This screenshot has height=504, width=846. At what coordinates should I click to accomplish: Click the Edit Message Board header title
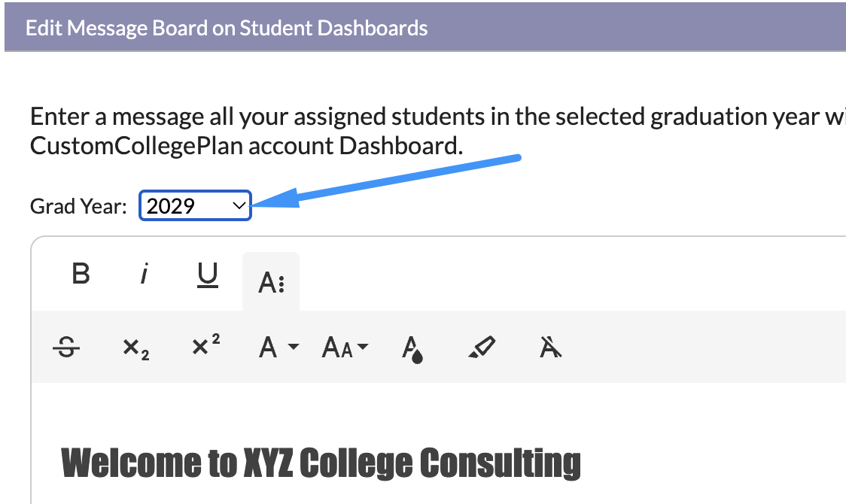tap(227, 29)
